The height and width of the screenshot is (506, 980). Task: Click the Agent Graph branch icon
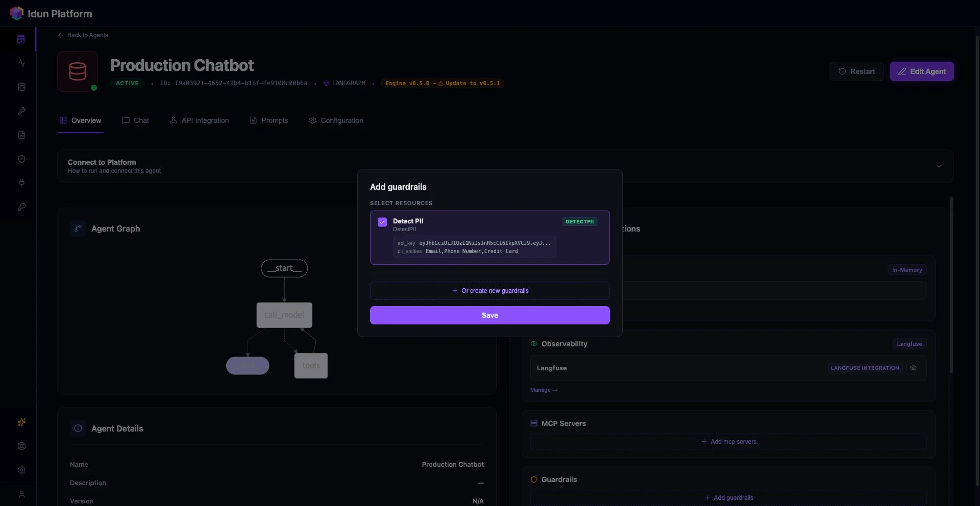click(x=78, y=229)
